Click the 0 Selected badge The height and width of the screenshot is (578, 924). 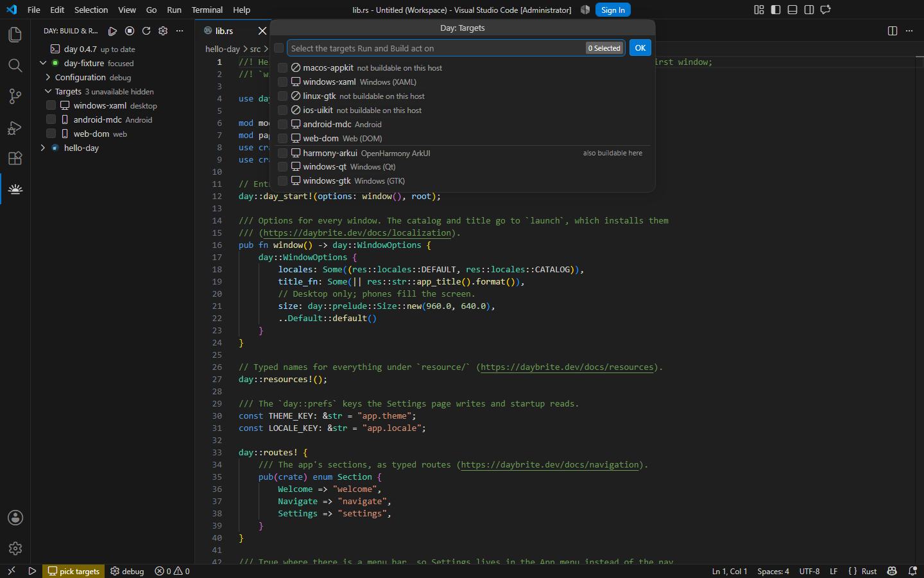[x=604, y=48]
